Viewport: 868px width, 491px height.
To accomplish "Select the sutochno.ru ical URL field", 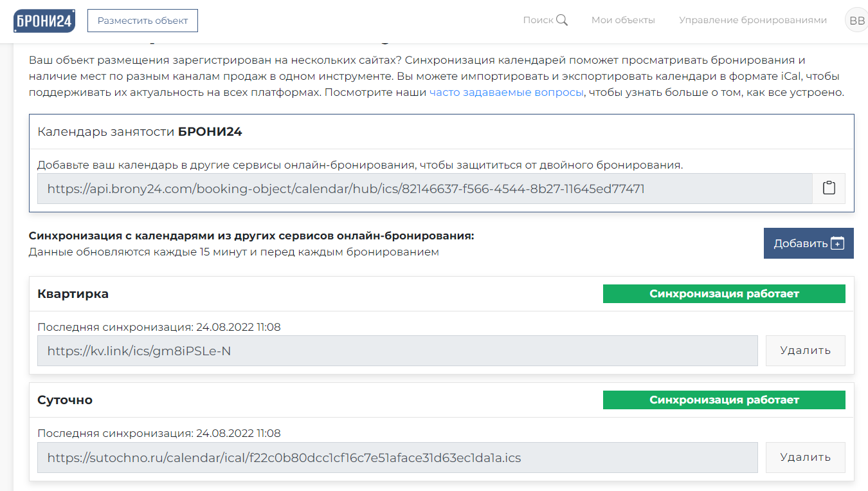I will pos(397,458).
